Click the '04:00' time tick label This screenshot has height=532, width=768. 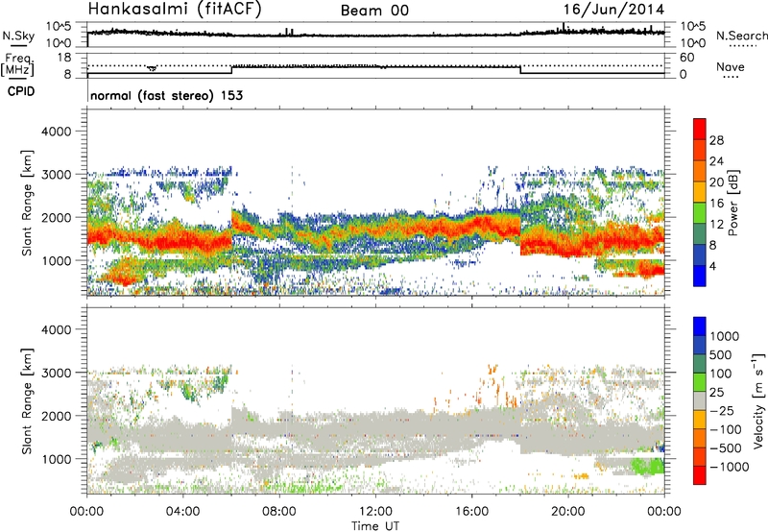click(x=182, y=512)
